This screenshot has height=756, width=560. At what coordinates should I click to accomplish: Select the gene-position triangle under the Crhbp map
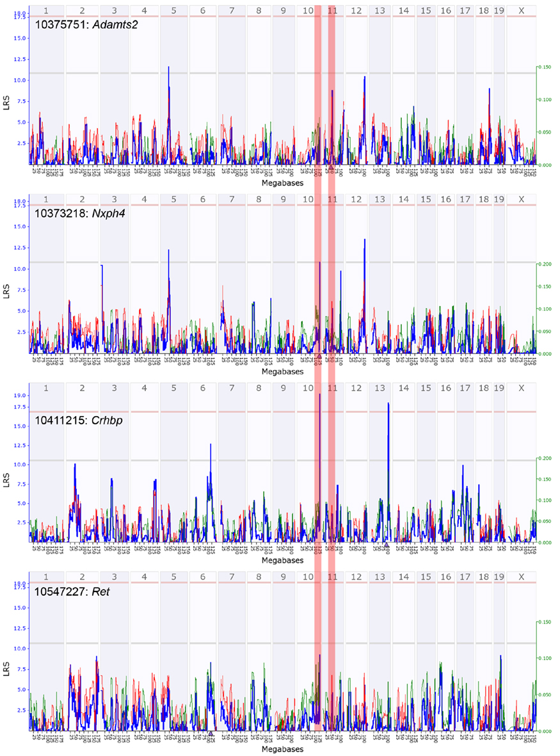click(386, 544)
